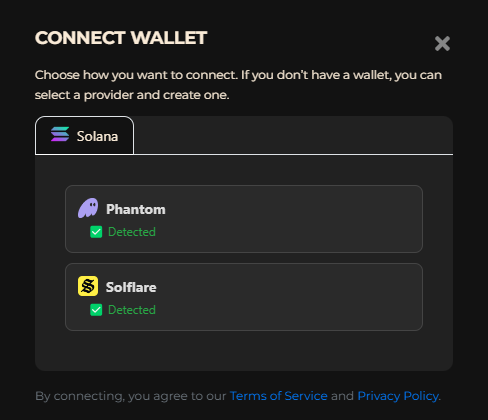Open the Terms of Service link
Image resolution: width=488 pixels, height=420 pixels.
pyautogui.click(x=279, y=396)
